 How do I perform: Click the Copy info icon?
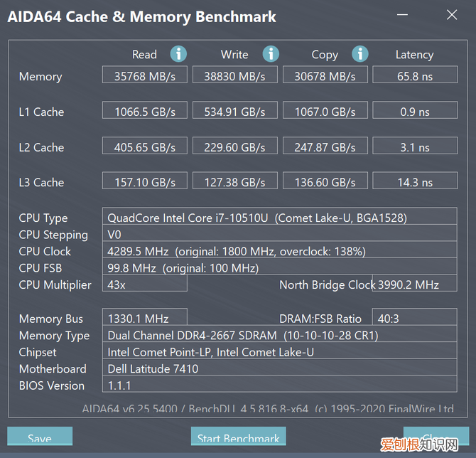tap(360, 54)
